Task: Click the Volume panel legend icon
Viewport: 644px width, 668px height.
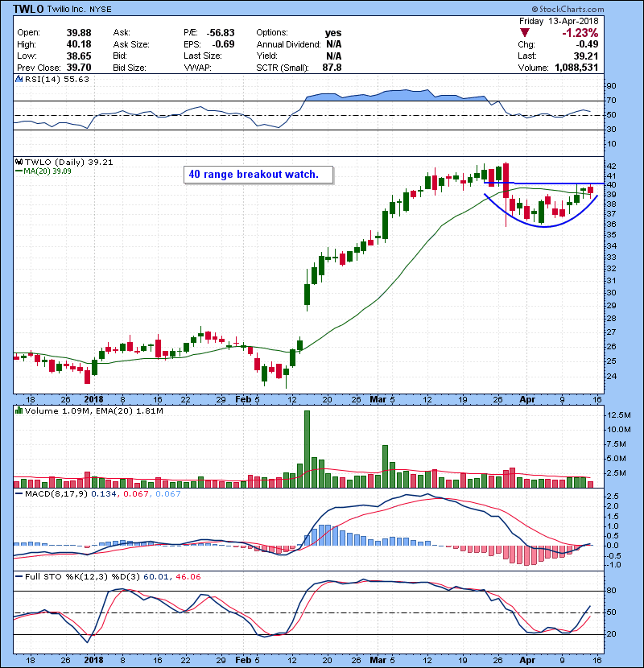Action: [19, 411]
